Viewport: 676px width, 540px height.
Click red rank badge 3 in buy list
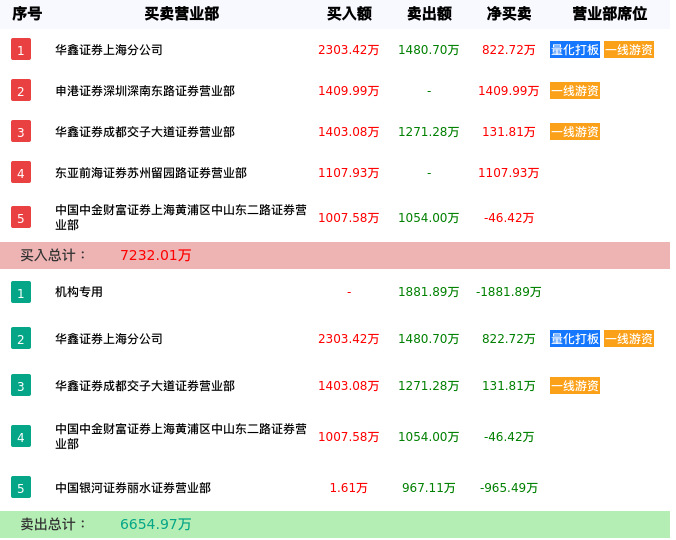click(21, 131)
